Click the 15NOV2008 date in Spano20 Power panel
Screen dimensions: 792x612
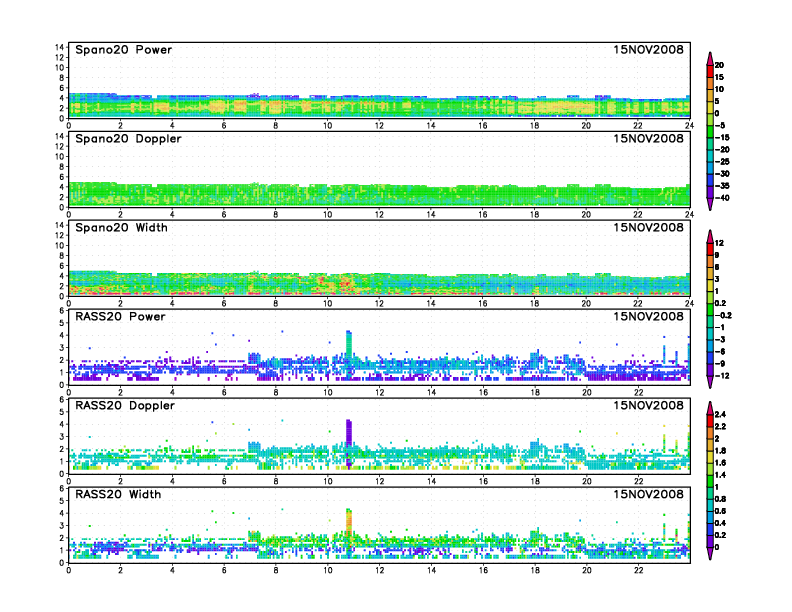(x=648, y=49)
